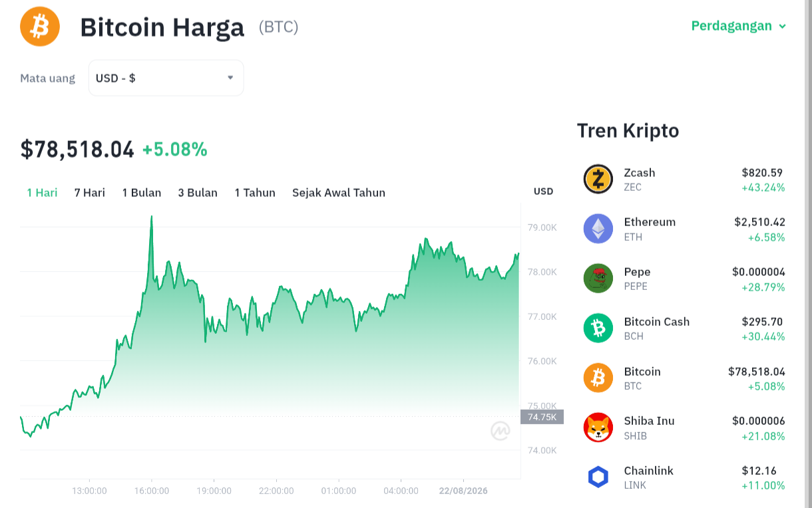Screen dimensions: 812x508
Task: Open the Zcash ZEC link
Action: [640, 180]
